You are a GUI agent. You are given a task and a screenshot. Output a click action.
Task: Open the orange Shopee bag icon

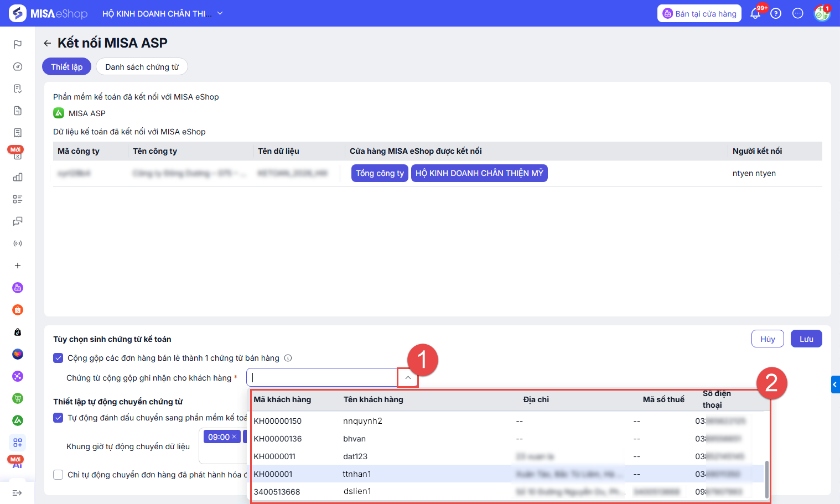(x=18, y=310)
